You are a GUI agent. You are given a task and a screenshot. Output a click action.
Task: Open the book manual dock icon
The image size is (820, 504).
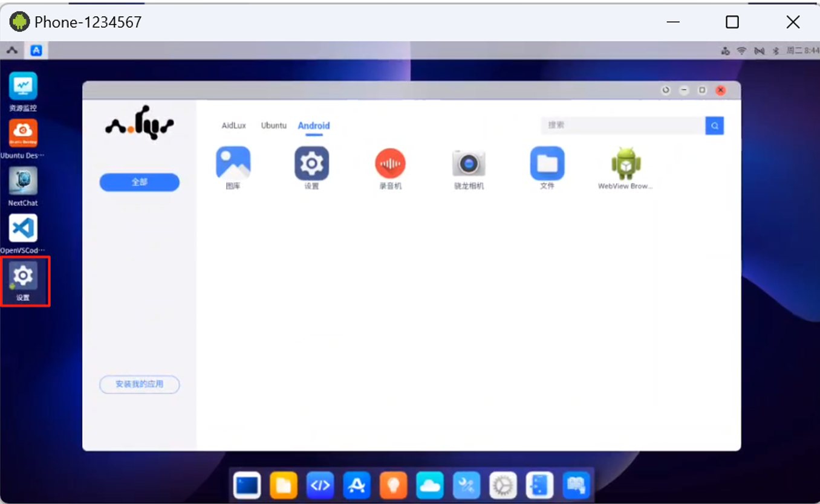coord(576,485)
